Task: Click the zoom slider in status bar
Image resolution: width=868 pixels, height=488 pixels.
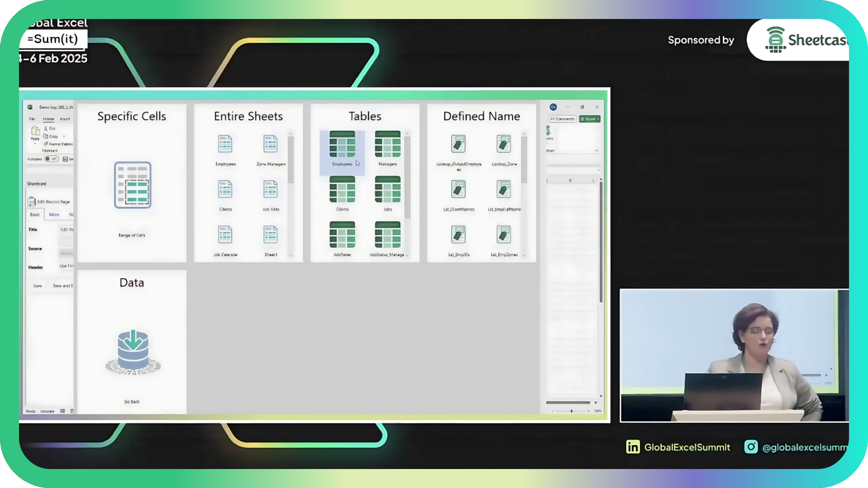Action: coord(571,411)
